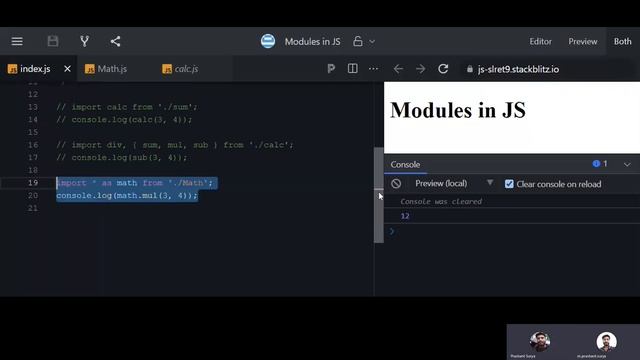Click the lock icon in address bar
The image size is (640, 360).
470,69
